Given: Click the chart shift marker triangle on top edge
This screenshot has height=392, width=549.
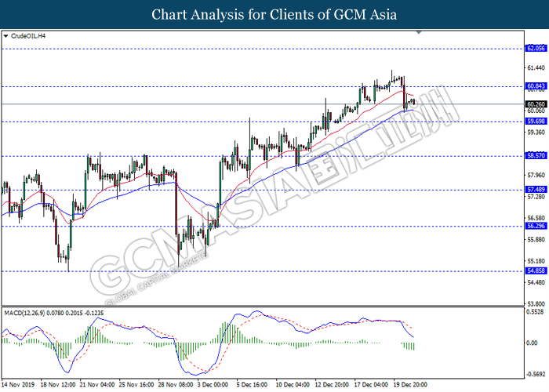Looking at the screenshot, I should click(x=418, y=33).
